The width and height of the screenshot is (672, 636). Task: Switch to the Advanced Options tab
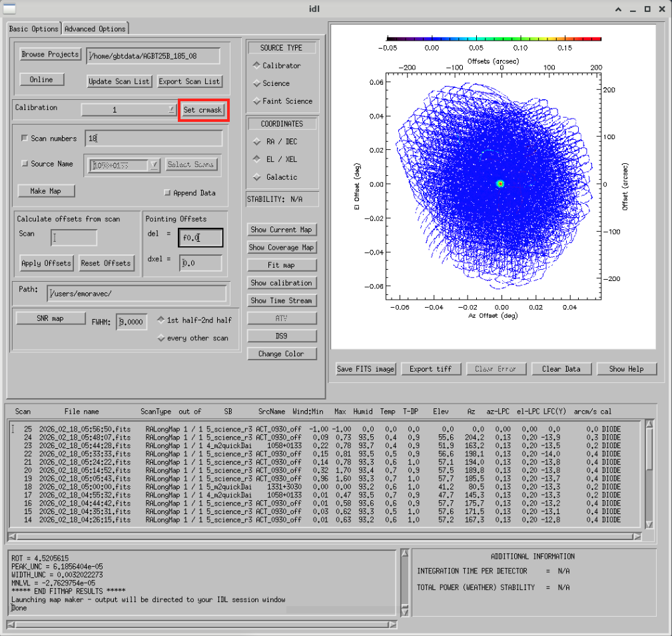coord(95,29)
